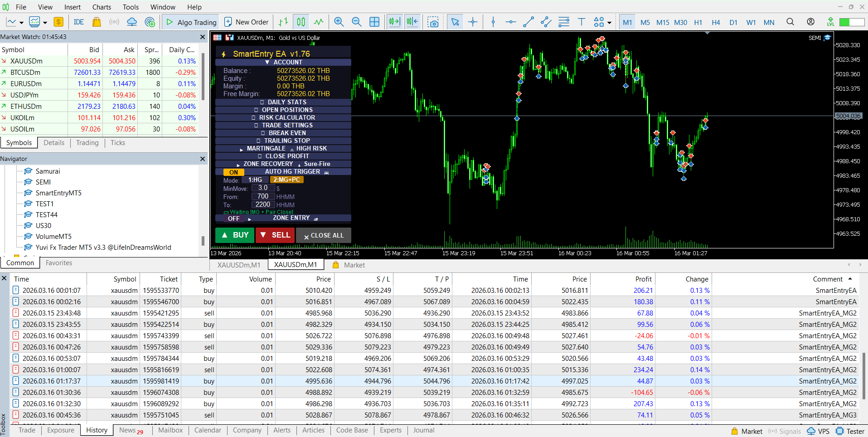Click the Algo Trading toolbar button
Screen dimensions: 868x437
point(191,22)
